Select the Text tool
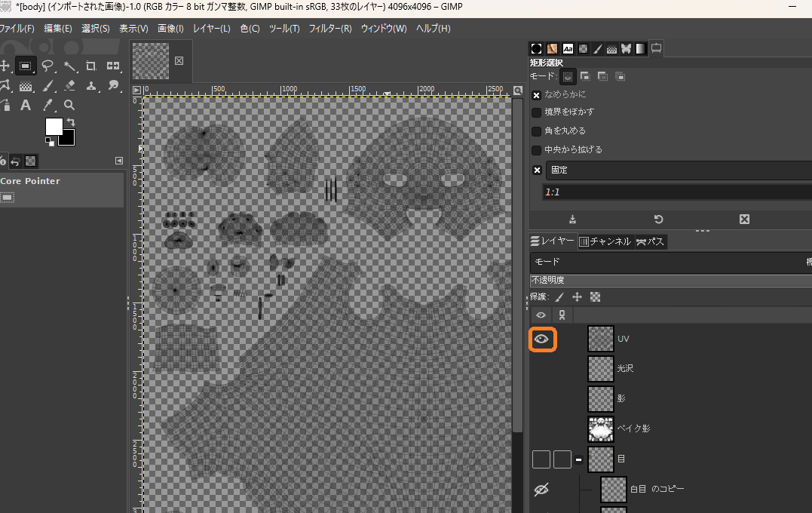 [x=26, y=105]
